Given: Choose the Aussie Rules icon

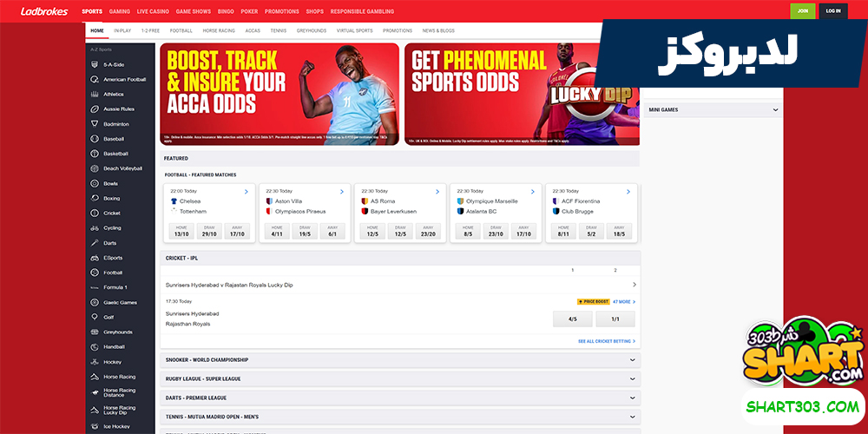Looking at the screenshot, I should [95, 109].
